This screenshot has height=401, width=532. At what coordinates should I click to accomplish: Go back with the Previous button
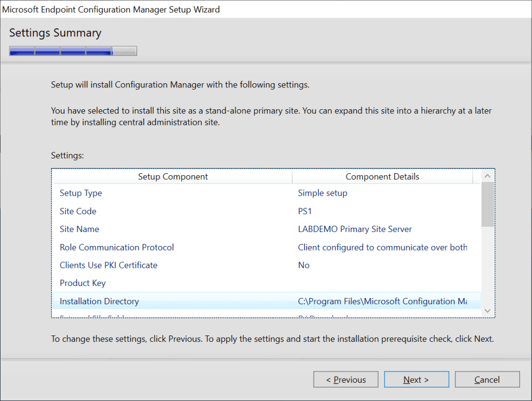coord(346,380)
